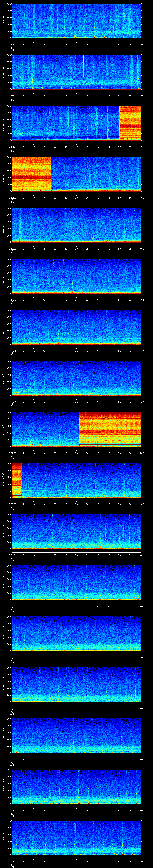Click the tall vertical line near 33s in 10:15 panel

coord(83,64)
